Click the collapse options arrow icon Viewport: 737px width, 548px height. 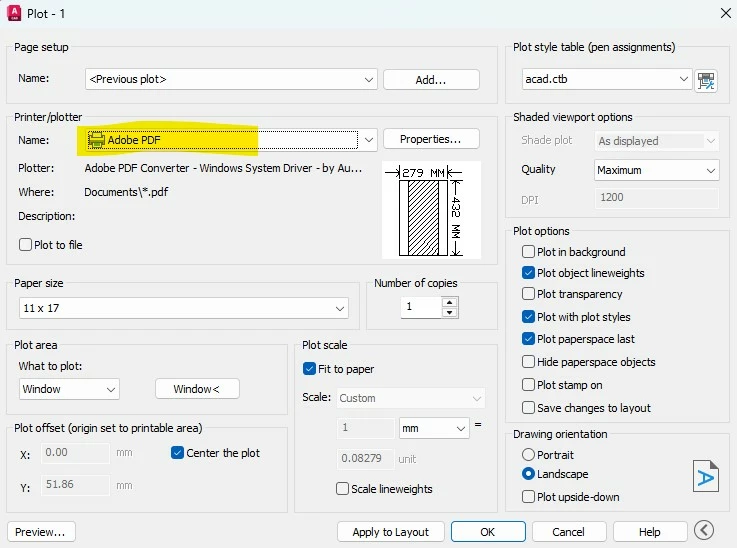pos(704,531)
